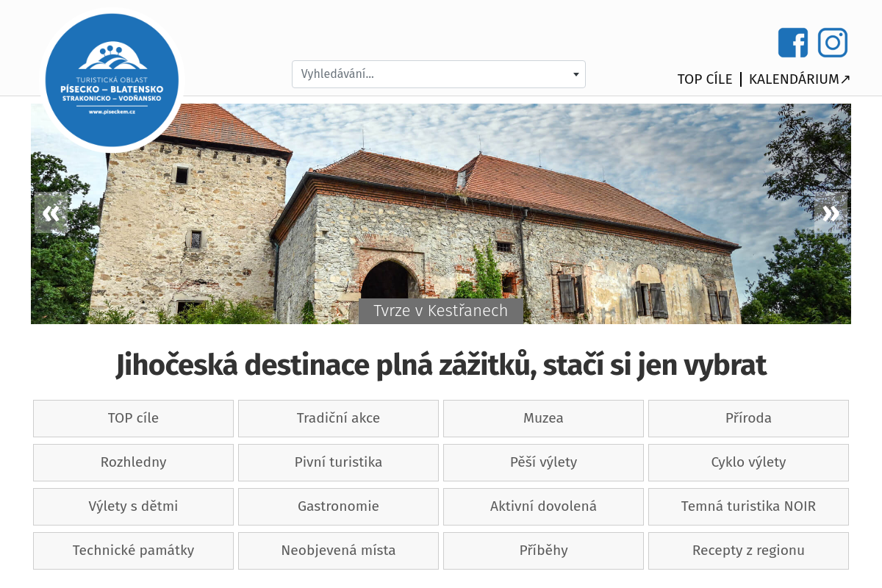Choose Cyklo výlety category

[x=748, y=462]
